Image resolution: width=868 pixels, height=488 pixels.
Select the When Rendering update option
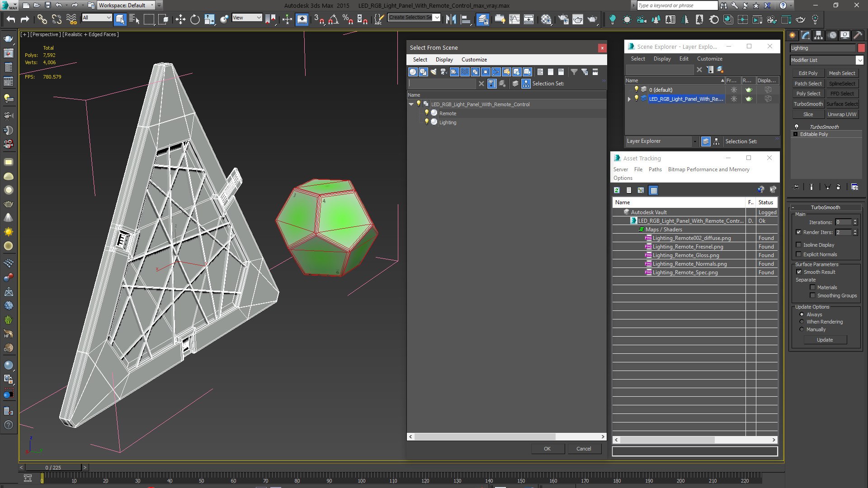pyautogui.click(x=802, y=322)
